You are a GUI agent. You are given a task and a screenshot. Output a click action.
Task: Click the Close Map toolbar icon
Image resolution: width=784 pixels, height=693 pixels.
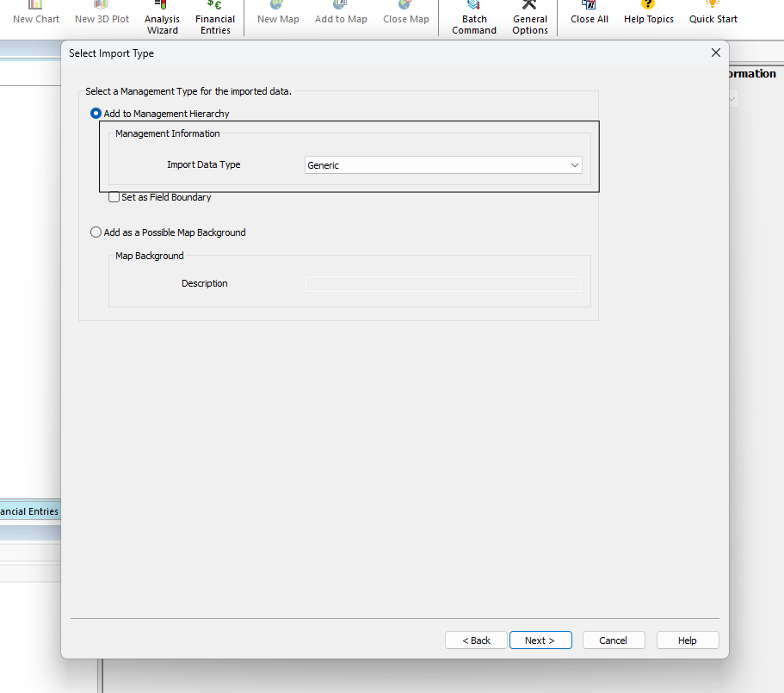406,14
